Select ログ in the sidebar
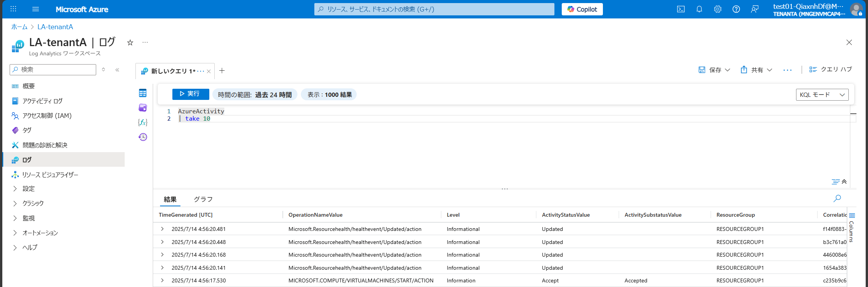Screen dimensions: 868x287 [x=63, y=159]
